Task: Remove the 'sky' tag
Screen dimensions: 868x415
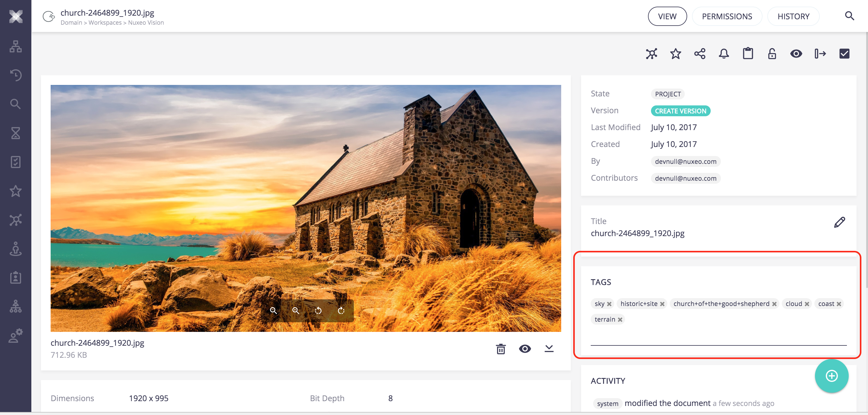Action: (609, 304)
